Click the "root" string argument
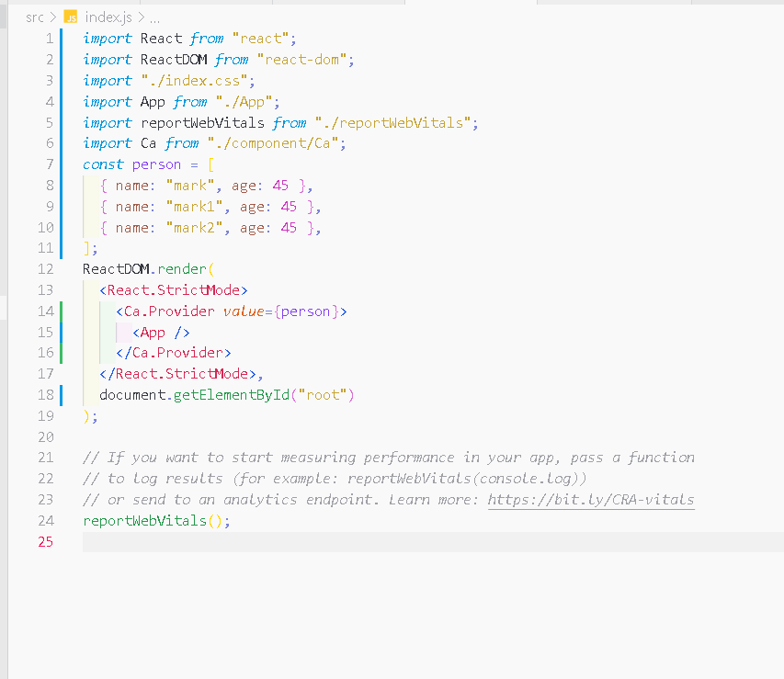Viewport: 784px width, 679px height. (x=323, y=395)
